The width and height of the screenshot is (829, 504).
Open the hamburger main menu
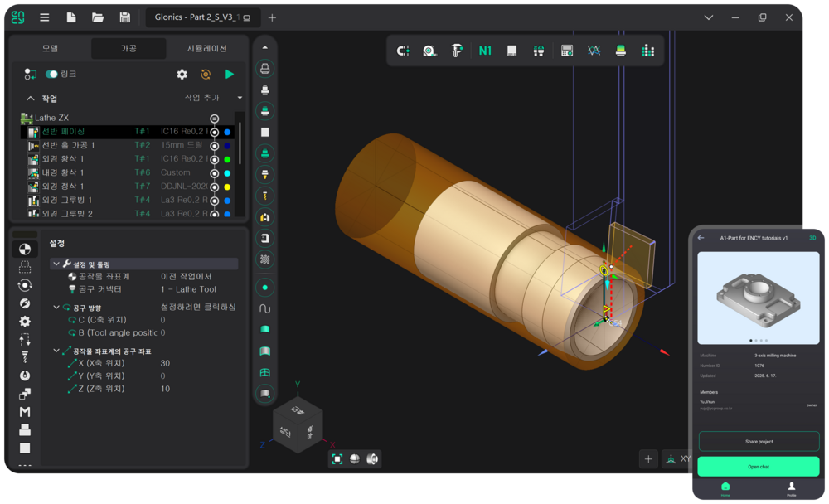coord(45,17)
